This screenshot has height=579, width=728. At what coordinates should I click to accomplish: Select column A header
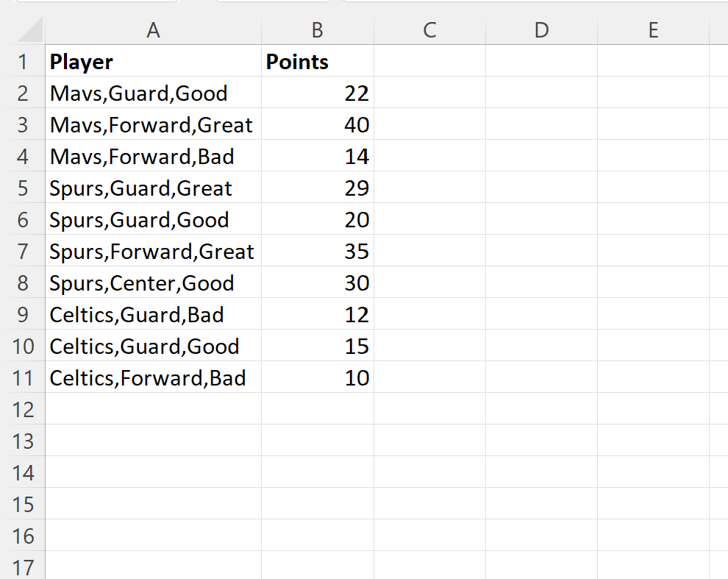153,30
